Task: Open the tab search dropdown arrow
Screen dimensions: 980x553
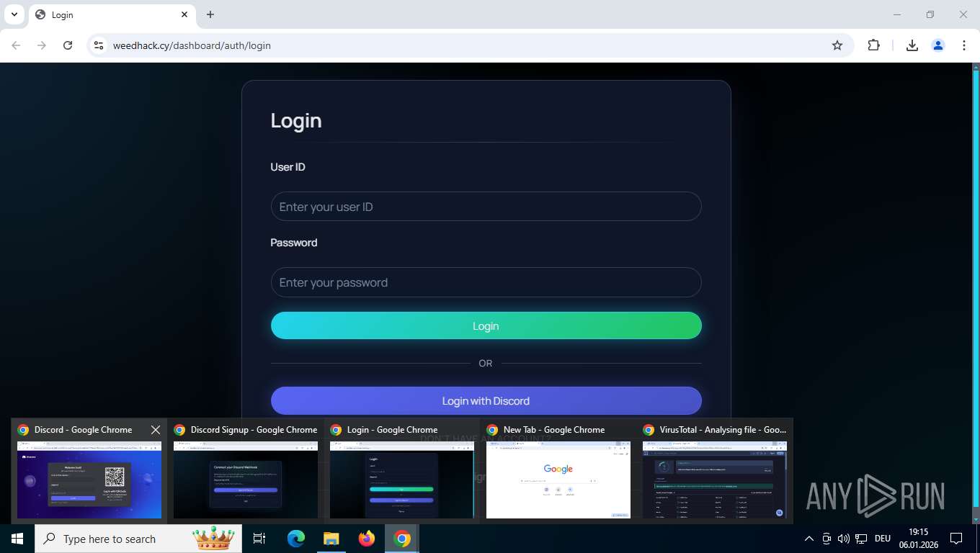Action: click(x=14, y=14)
